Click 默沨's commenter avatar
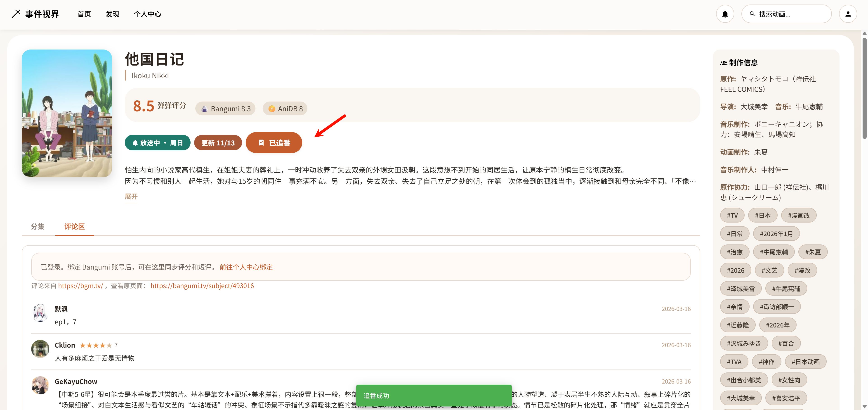The width and height of the screenshot is (868, 410). tap(40, 314)
